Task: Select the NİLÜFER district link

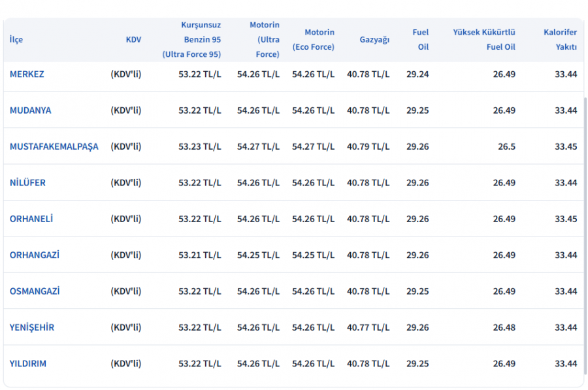Action: click(27, 183)
